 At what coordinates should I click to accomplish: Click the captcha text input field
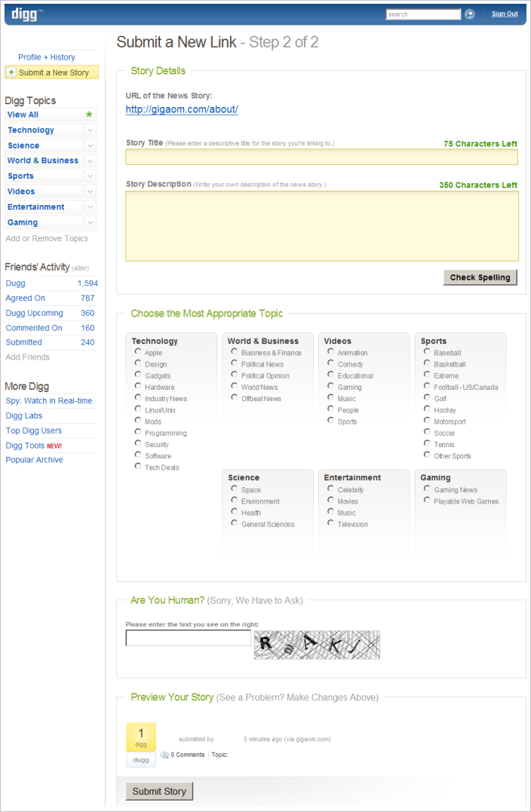click(189, 638)
